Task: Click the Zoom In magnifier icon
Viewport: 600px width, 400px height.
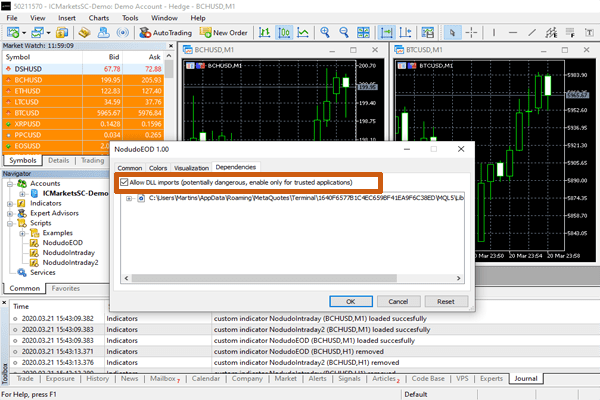Action: [325, 33]
